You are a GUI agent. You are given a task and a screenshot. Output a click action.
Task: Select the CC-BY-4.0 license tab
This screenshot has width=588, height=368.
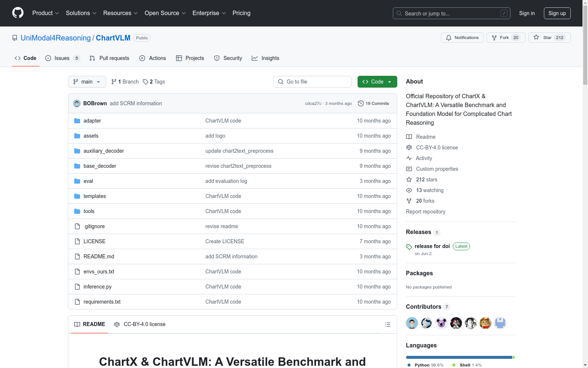pyautogui.click(x=140, y=324)
